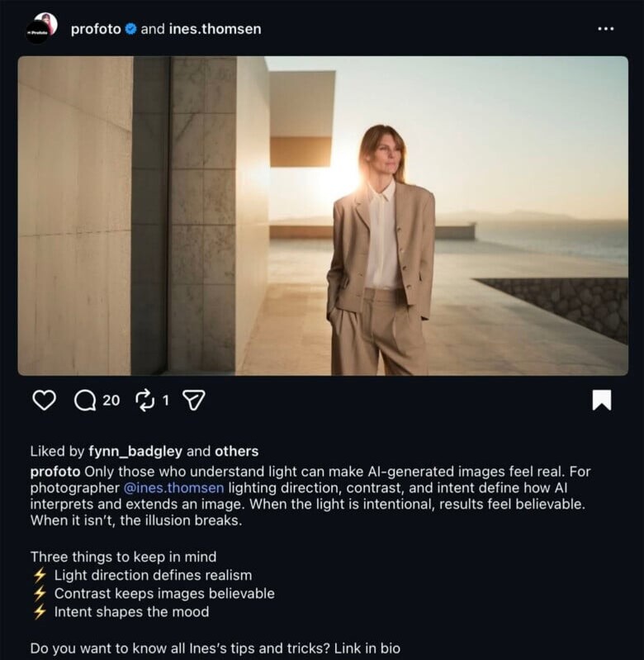Open the post photo of woman
Viewport: 644px width, 660px height.
pyautogui.click(x=323, y=216)
